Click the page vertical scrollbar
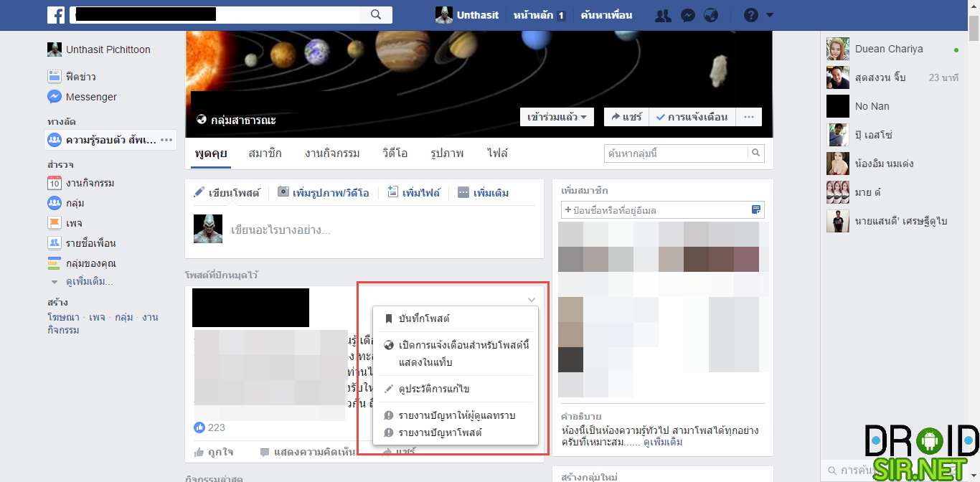The width and height of the screenshot is (980, 482). (x=974, y=215)
